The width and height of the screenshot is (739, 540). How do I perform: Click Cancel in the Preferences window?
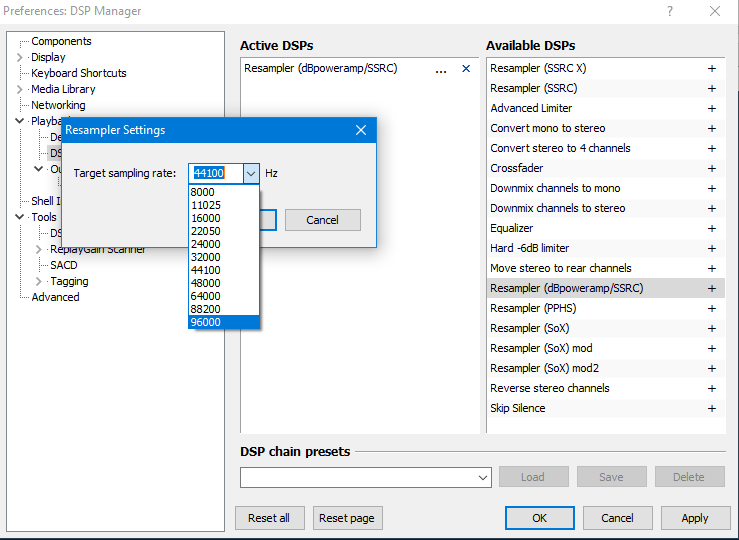[617, 518]
